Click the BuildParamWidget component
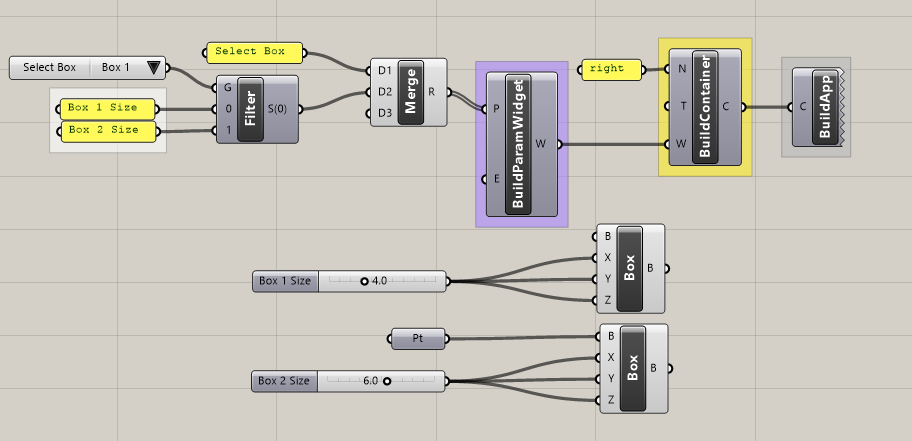The width and height of the screenshot is (912, 441). tap(519, 144)
